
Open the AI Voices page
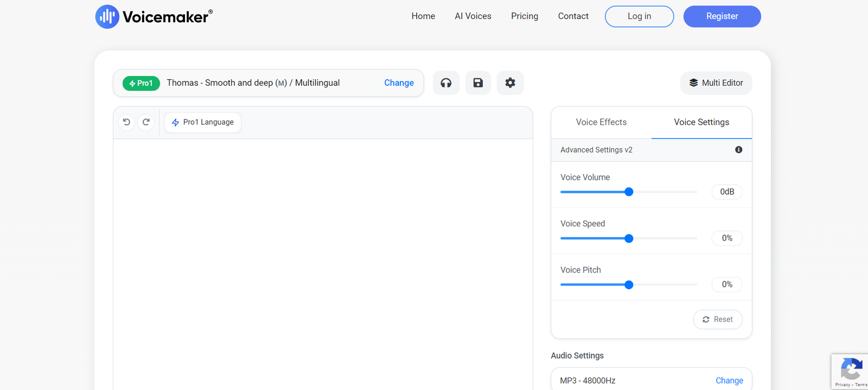coord(473,16)
